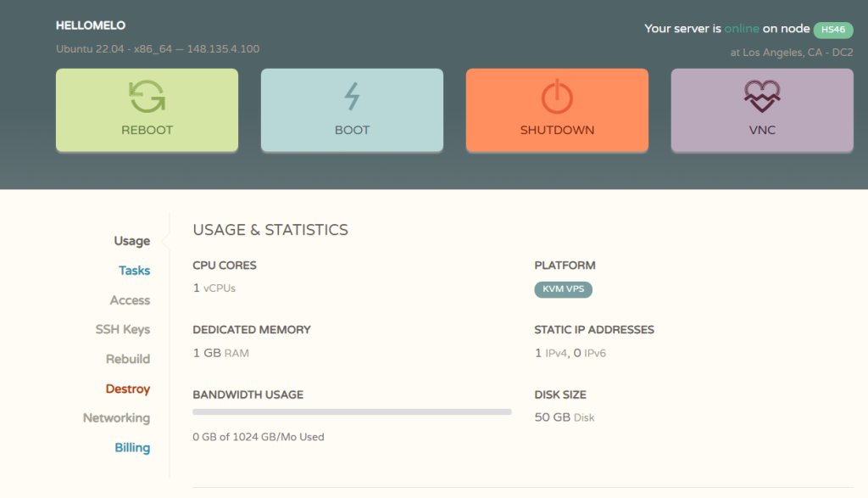868x498 pixels.
Task: Click the Reboot circular arrows icon
Action: click(147, 98)
